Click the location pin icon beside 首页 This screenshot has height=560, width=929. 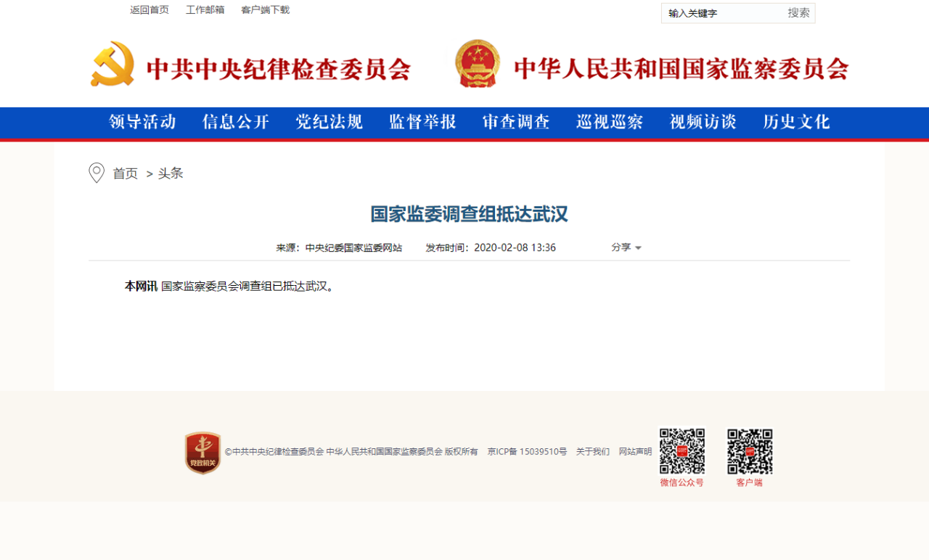[x=97, y=173]
